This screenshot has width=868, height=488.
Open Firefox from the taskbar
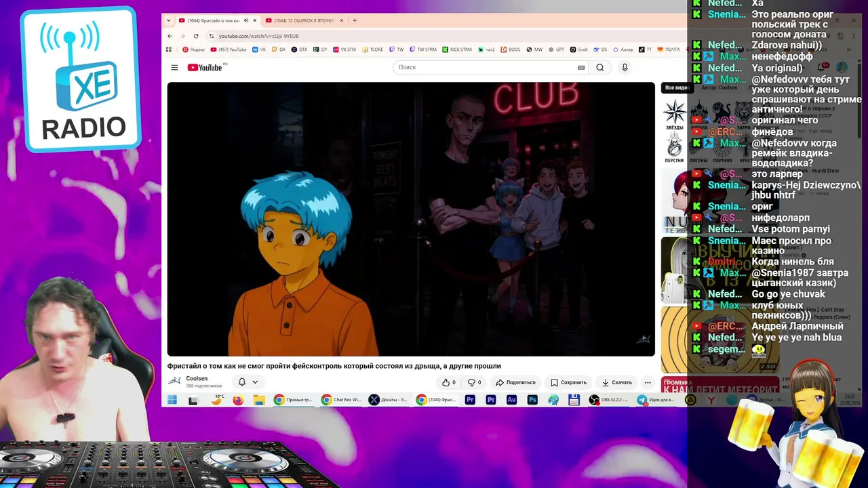(x=237, y=401)
